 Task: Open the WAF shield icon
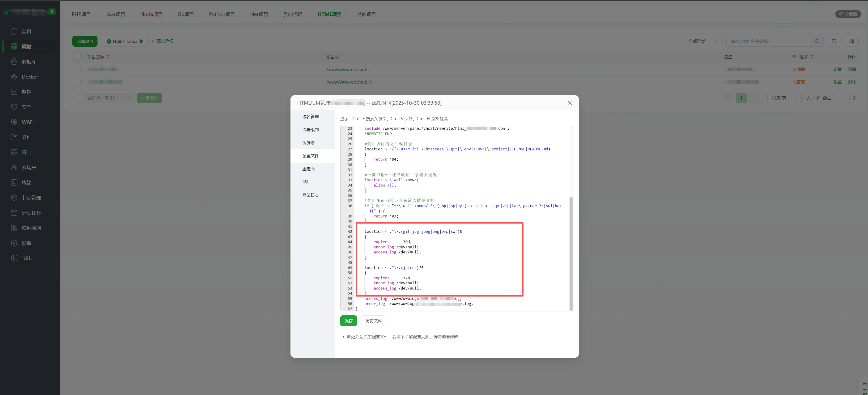pos(14,122)
